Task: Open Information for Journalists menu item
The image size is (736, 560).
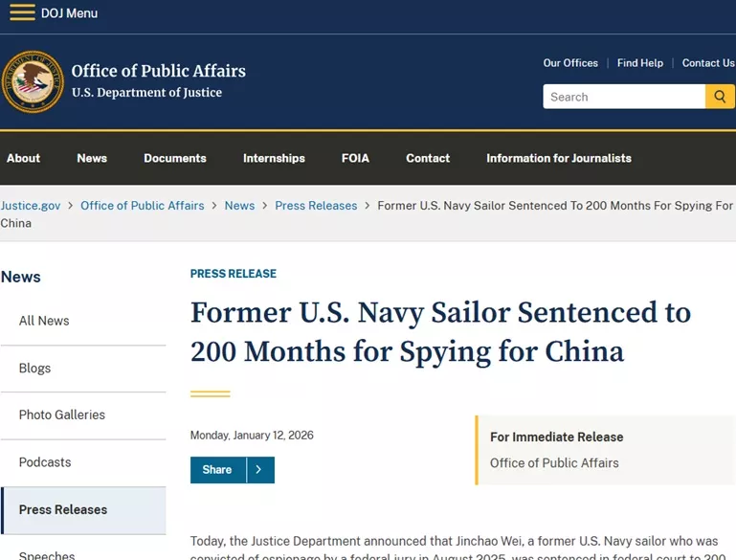Action: [x=559, y=158]
